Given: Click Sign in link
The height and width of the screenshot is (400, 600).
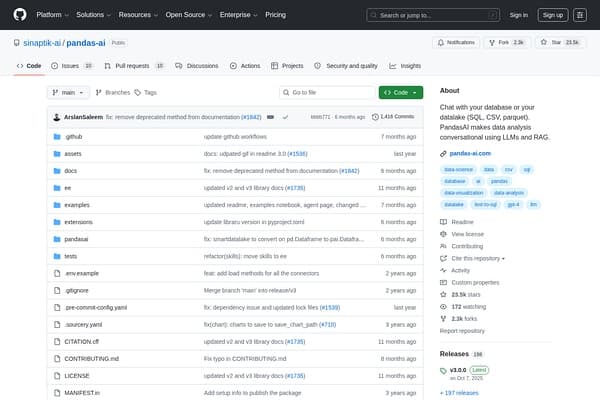Looking at the screenshot, I should (518, 15).
